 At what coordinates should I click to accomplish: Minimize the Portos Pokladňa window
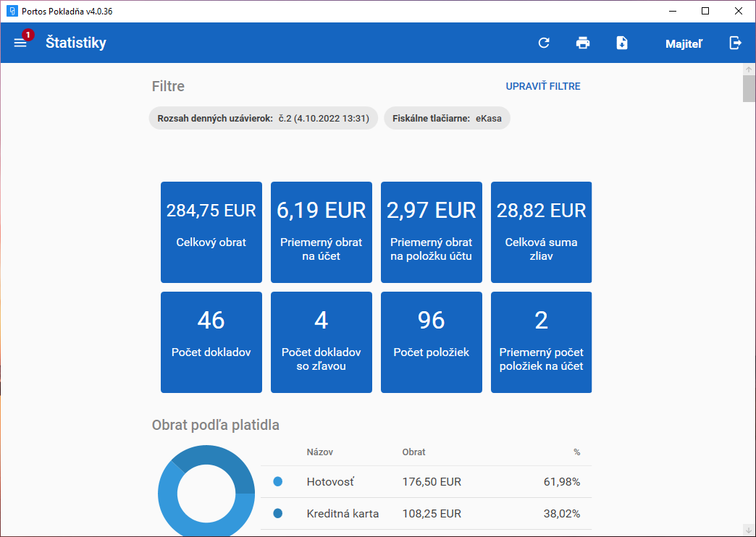[671, 11]
